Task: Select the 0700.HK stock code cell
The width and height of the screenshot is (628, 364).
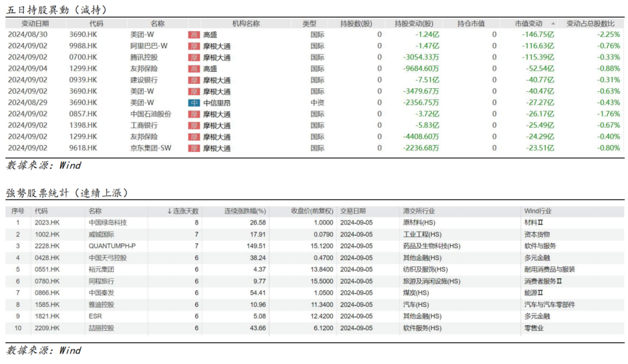Action: (83, 58)
